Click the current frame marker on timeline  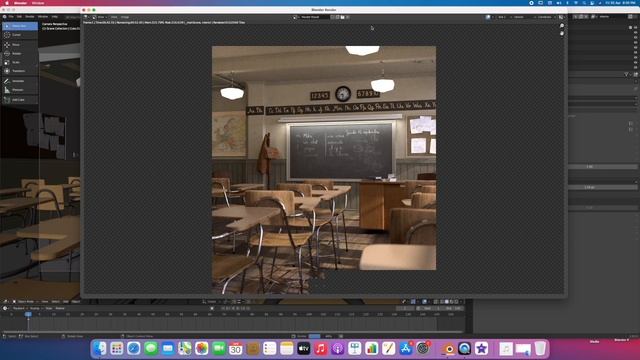click(28, 314)
